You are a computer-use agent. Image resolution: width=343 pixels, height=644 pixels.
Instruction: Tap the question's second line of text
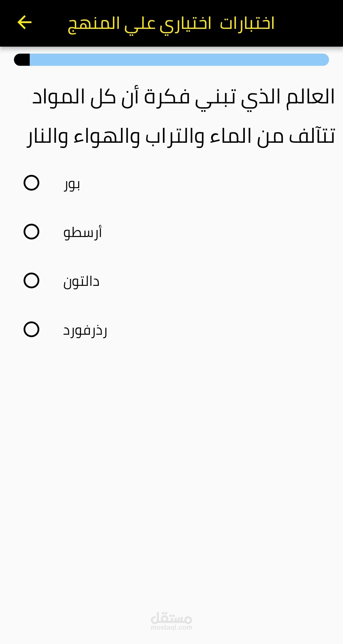tap(181, 137)
